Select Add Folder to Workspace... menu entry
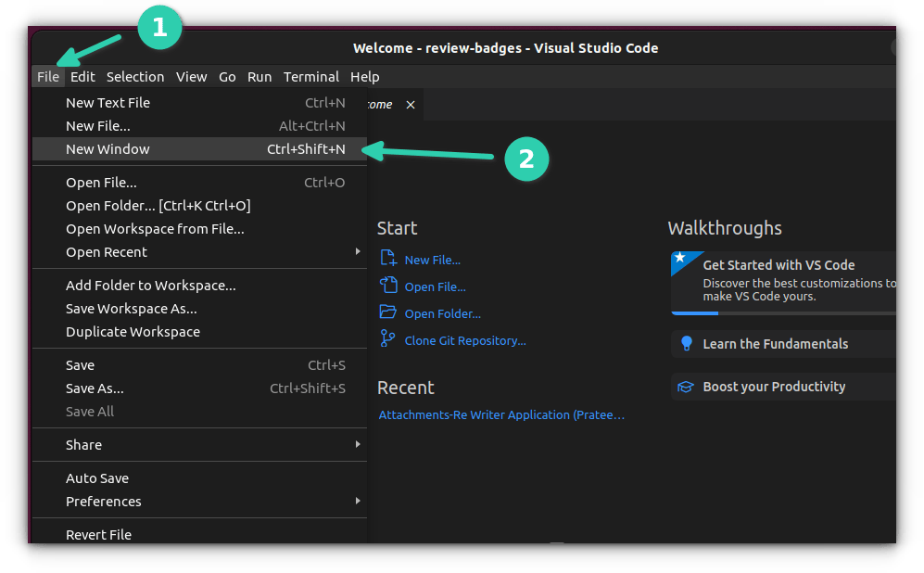Viewport: 924px width, 573px height. point(150,286)
